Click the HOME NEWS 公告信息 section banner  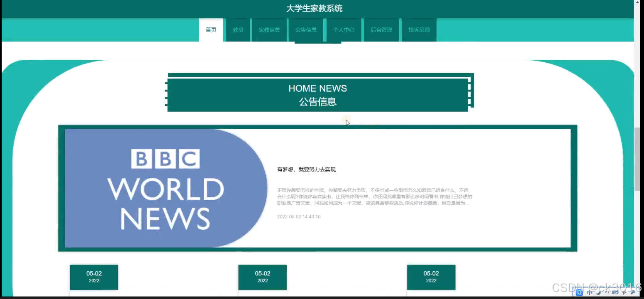coord(318,95)
